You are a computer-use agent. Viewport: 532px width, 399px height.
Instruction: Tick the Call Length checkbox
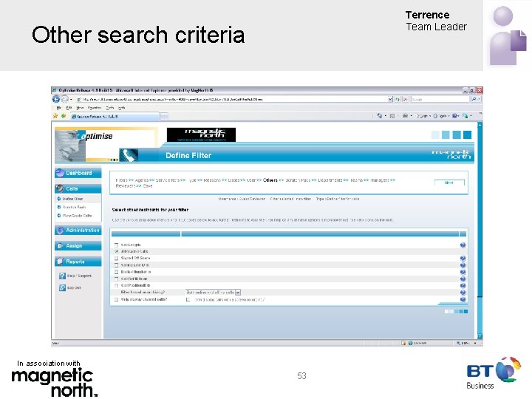coord(117,245)
